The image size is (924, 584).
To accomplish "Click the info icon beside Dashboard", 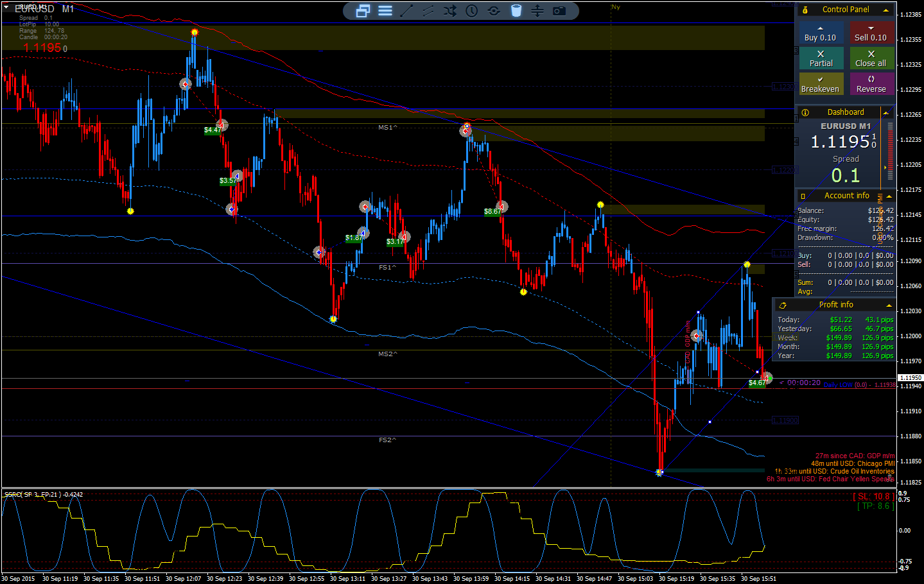I will pos(805,112).
